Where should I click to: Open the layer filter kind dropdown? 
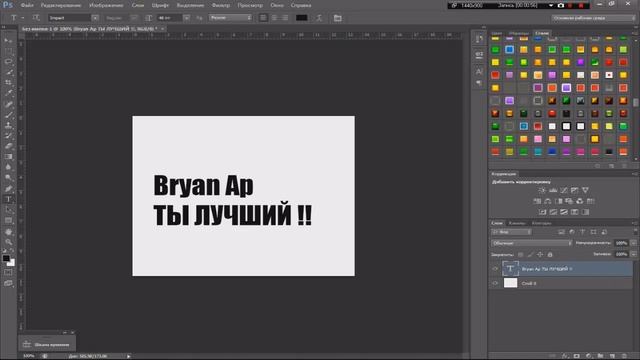511,232
